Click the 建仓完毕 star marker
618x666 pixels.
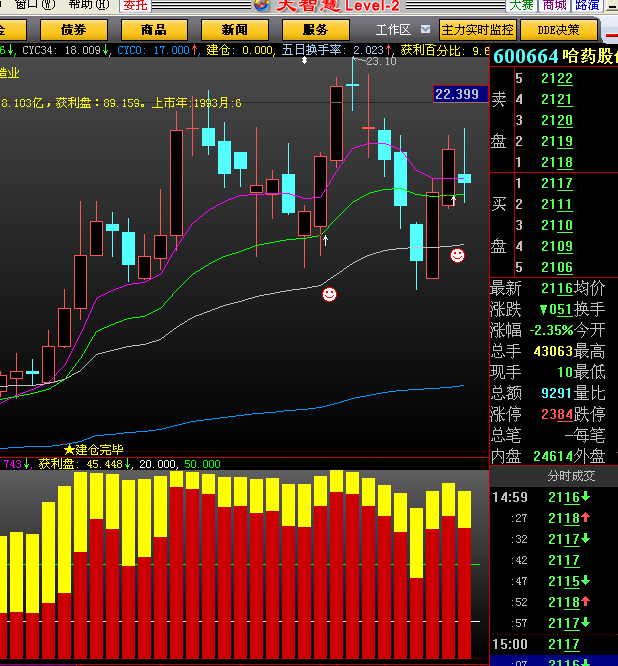tap(69, 449)
